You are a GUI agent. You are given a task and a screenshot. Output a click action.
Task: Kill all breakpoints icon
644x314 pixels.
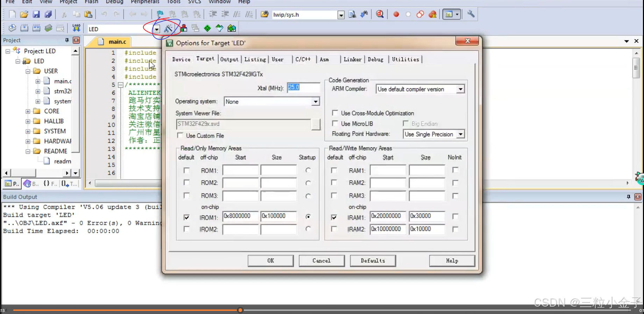point(433,14)
